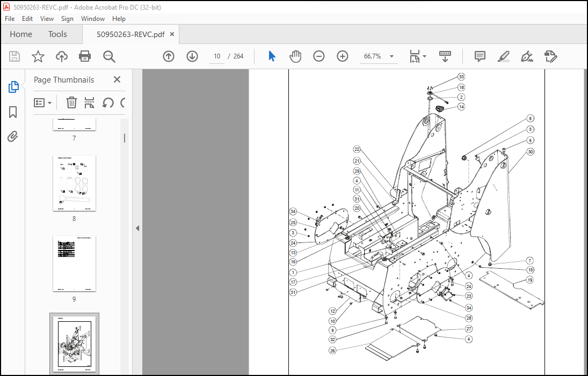
Task: Open the View menu
Action: (47, 19)
